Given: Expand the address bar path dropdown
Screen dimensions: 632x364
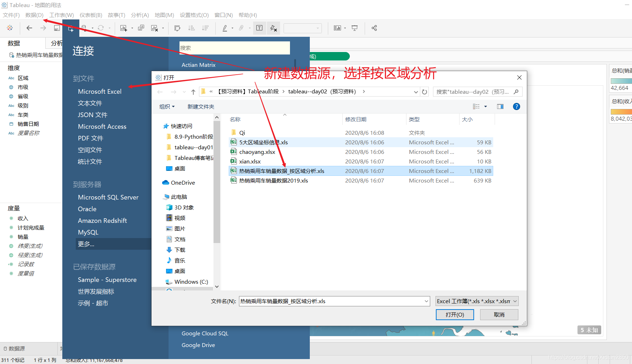Looking at the screenshot, I should click(416, 92).
